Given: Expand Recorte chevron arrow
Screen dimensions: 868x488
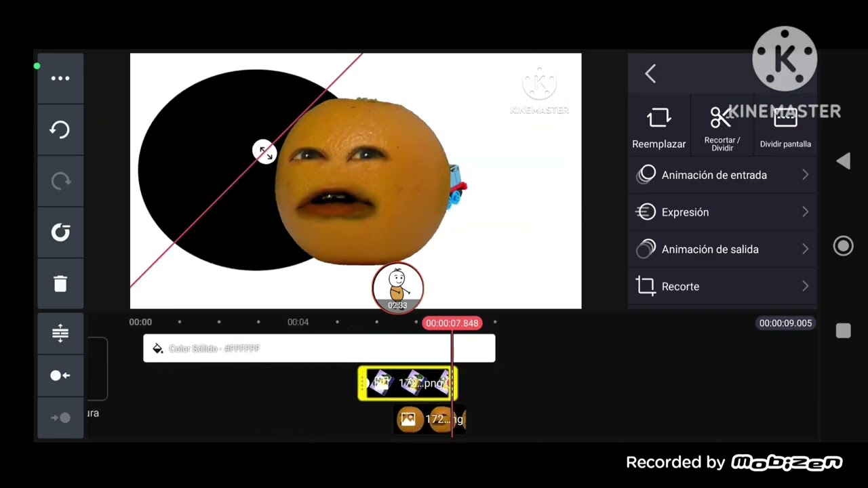Looking at the screenshot, I should [805, 286].
